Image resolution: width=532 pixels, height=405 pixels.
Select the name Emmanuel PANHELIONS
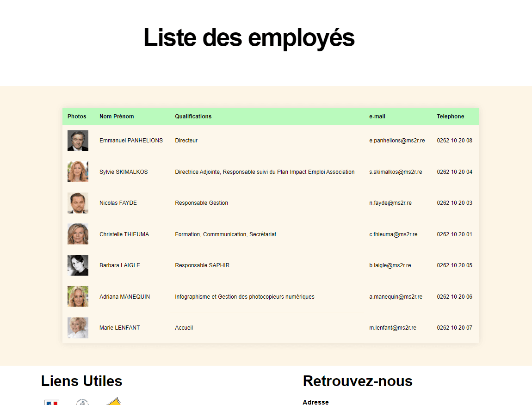(131, 141)
